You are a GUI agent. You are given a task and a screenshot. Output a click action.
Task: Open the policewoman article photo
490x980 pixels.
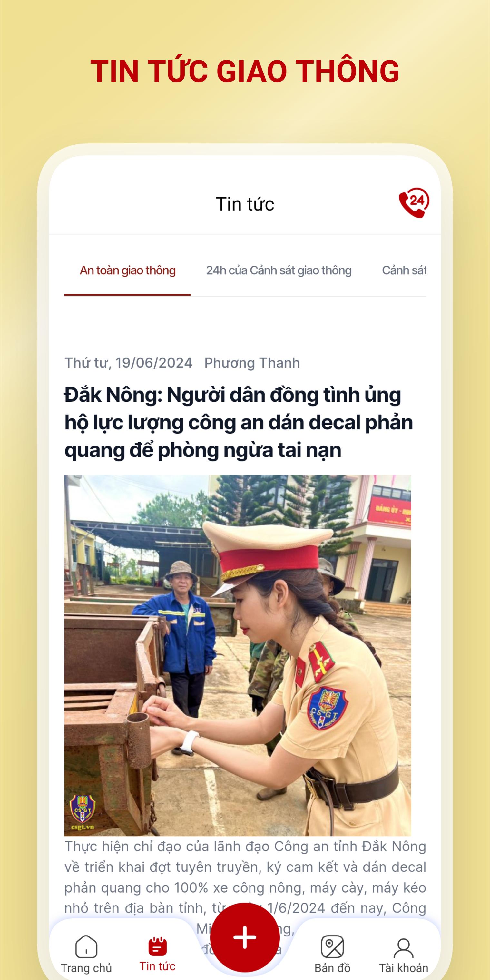click(237, 655)
